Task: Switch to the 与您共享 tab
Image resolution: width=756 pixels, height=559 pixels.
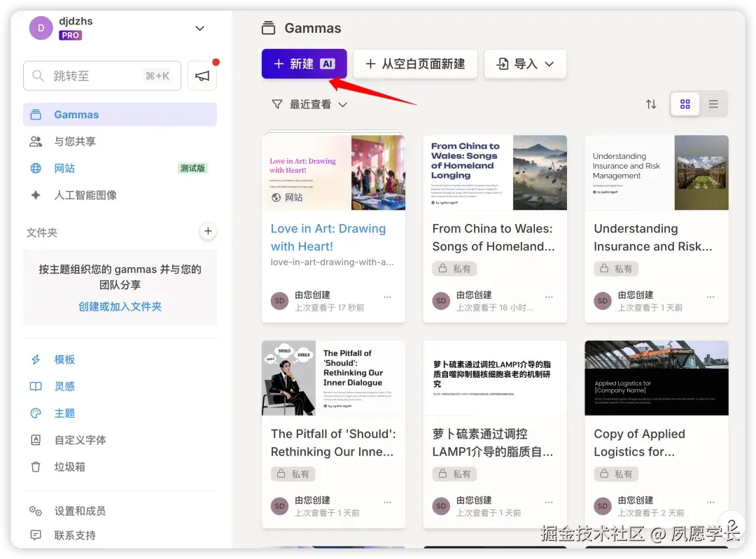Action: pos(76,141)
